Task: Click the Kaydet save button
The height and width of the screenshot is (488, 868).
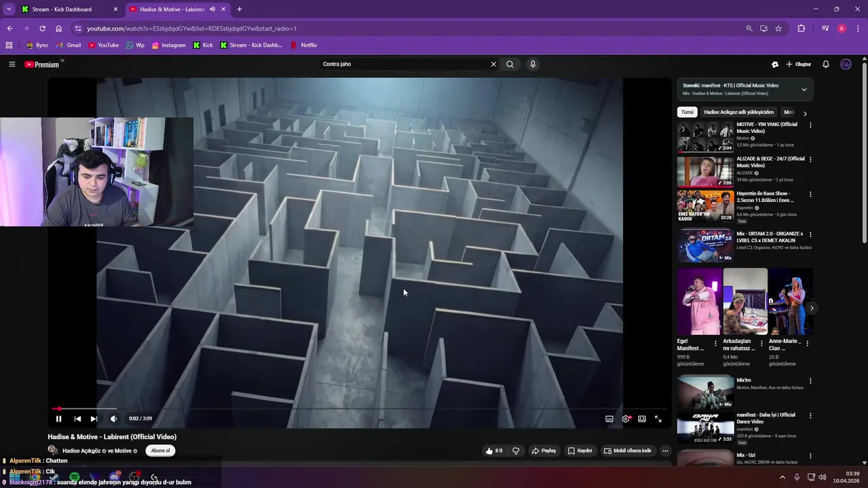Action: coord(580,451)
